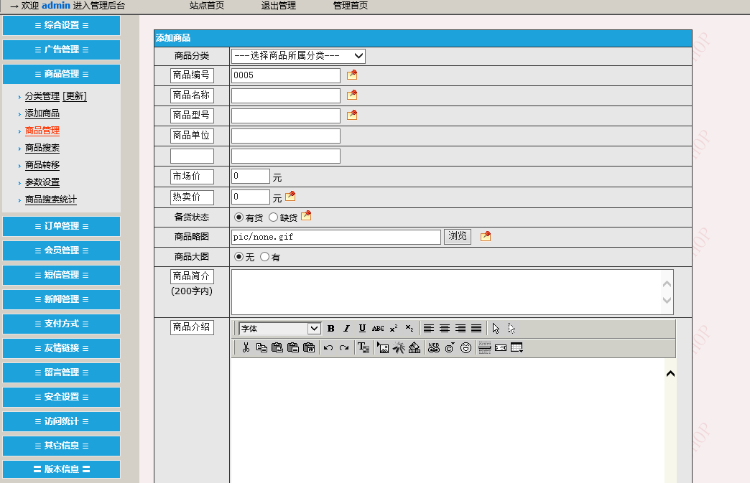Click the insert table icon
This screenshot has height=483, width=750.
tap(517, 348)
